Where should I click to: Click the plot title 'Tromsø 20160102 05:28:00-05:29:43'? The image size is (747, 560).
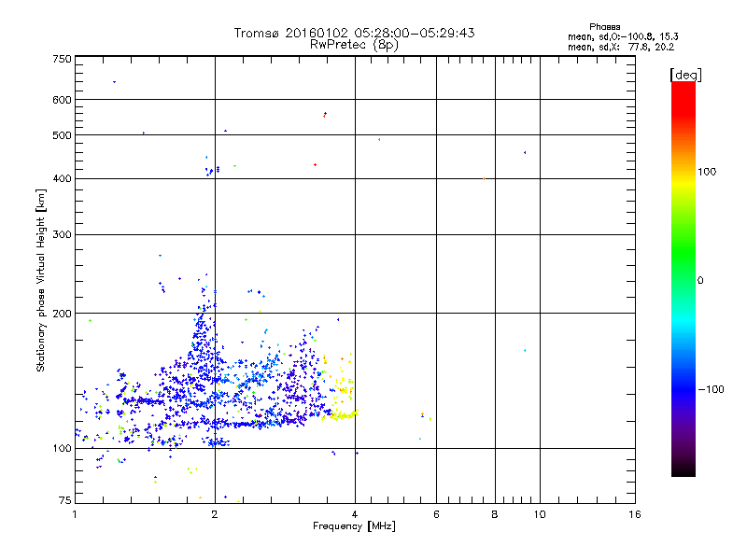pos(354,33)
